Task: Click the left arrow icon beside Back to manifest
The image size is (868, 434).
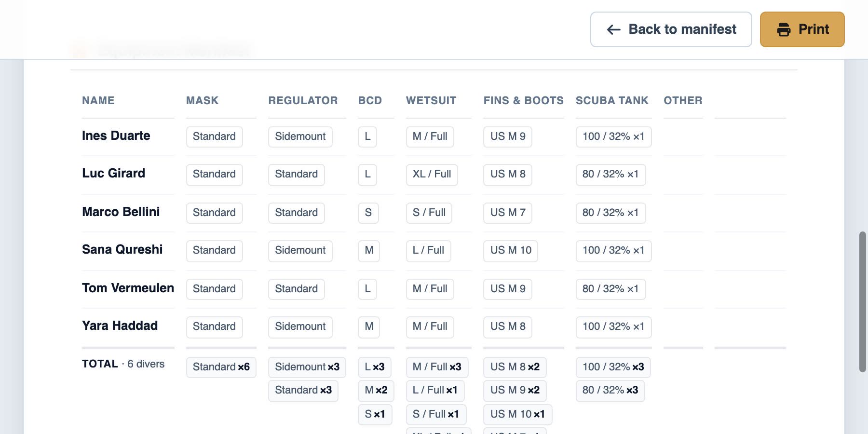Action: (613, 30)
